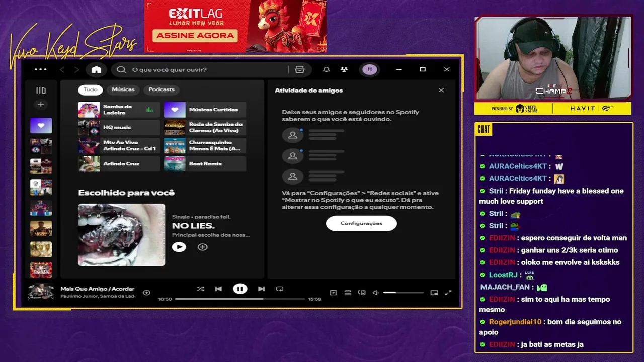This screenshot has height=362, width=644.
Task: Click NO LIES. album cover art
Action: (x=121, y=235)
